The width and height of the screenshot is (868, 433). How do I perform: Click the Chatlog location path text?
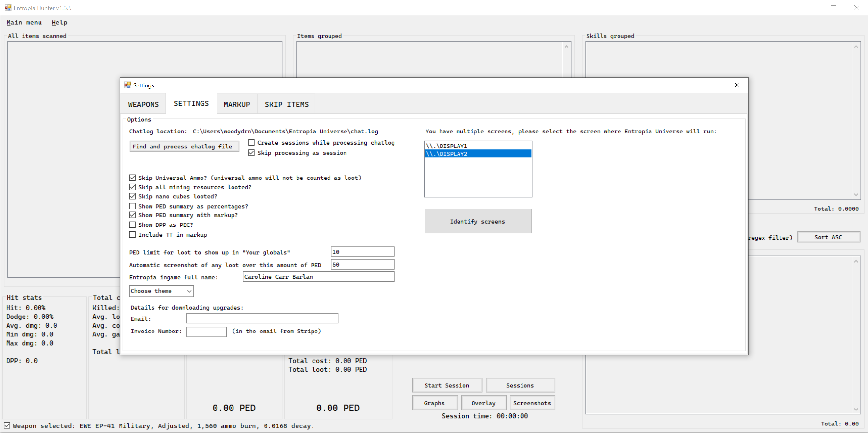click(x=285, y=131)
